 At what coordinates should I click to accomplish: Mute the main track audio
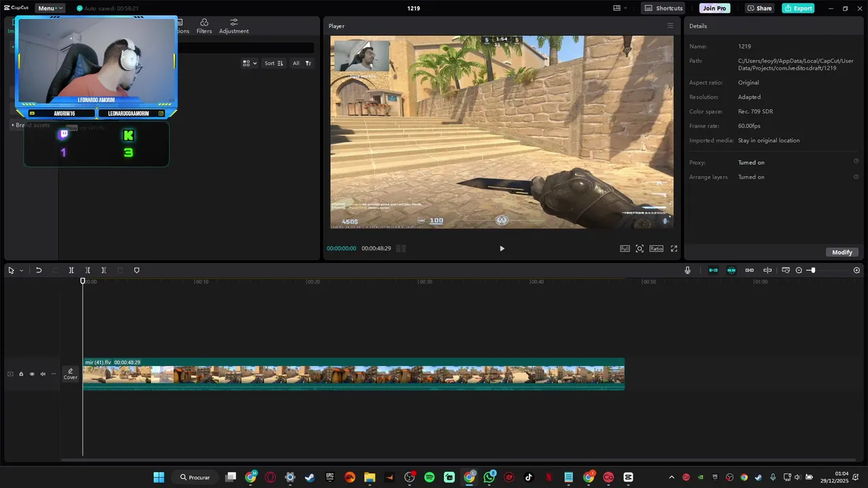pyautogui.click(x=43, y=374)
